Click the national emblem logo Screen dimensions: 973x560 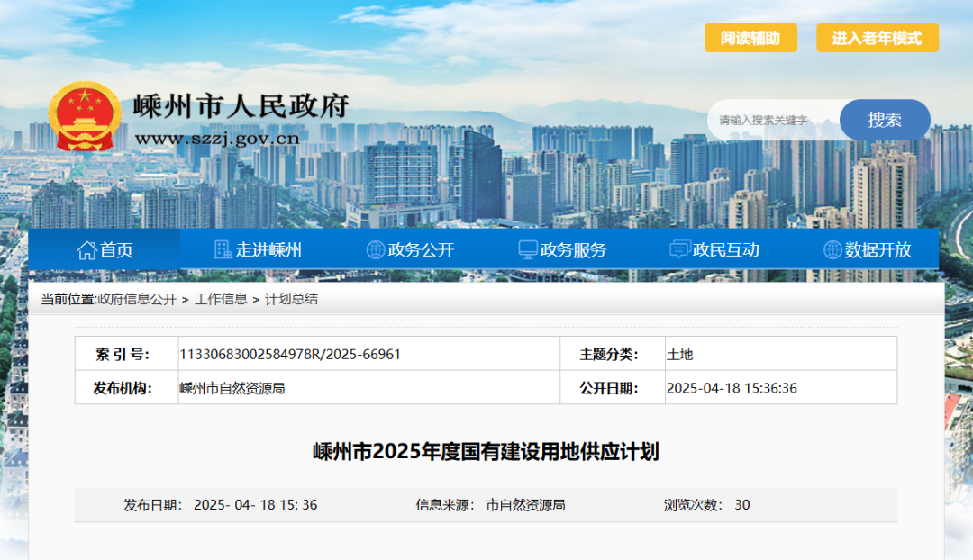[x=84, y=119]
